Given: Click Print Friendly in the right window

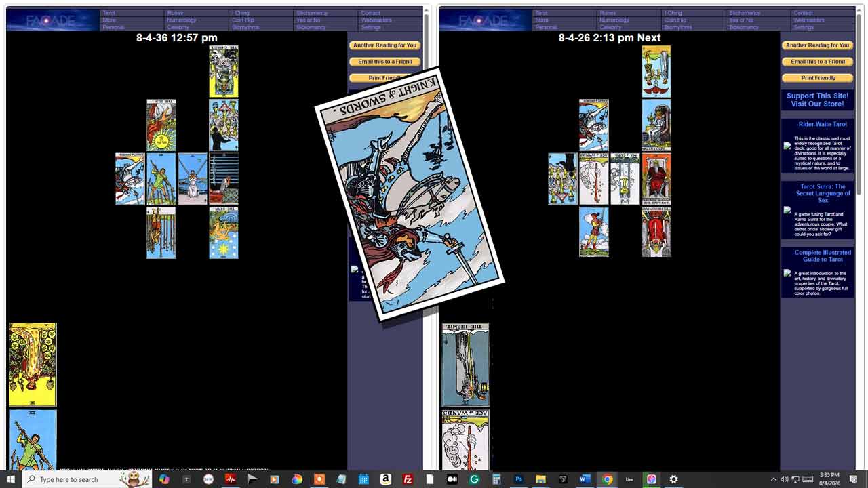Looking at the screenshot, I should click(817, 78).
